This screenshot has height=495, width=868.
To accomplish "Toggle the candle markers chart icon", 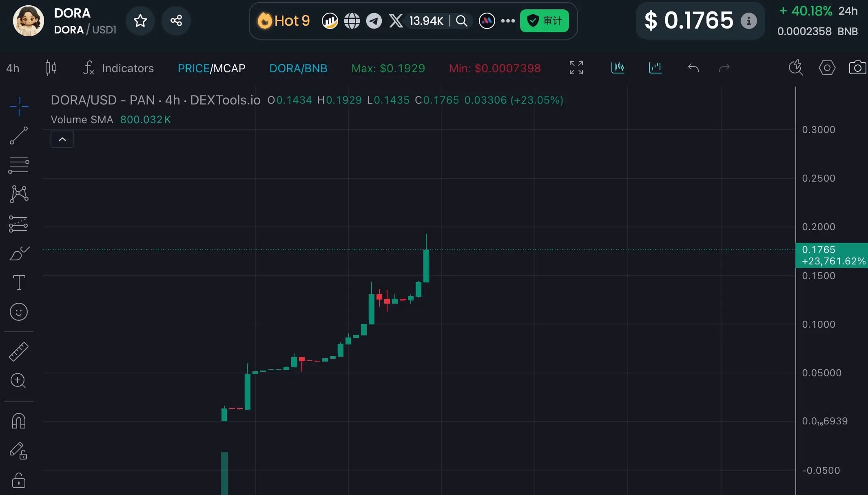I will tap(618, 68).
